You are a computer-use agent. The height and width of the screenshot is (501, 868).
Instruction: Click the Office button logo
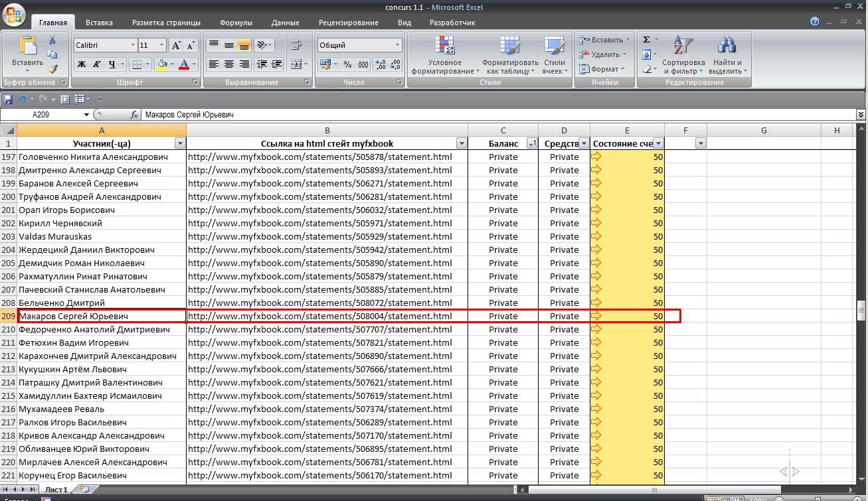click(13, 14)
